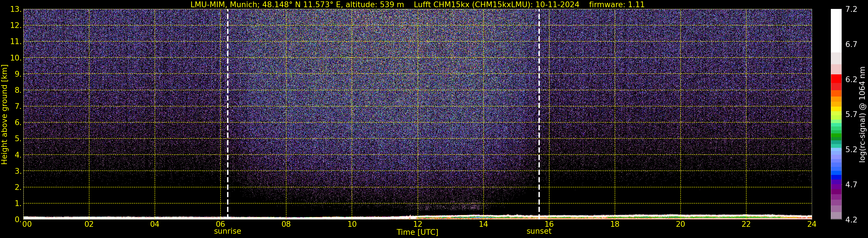Click the 'sunrise' label below the axis

click(228, 231)
